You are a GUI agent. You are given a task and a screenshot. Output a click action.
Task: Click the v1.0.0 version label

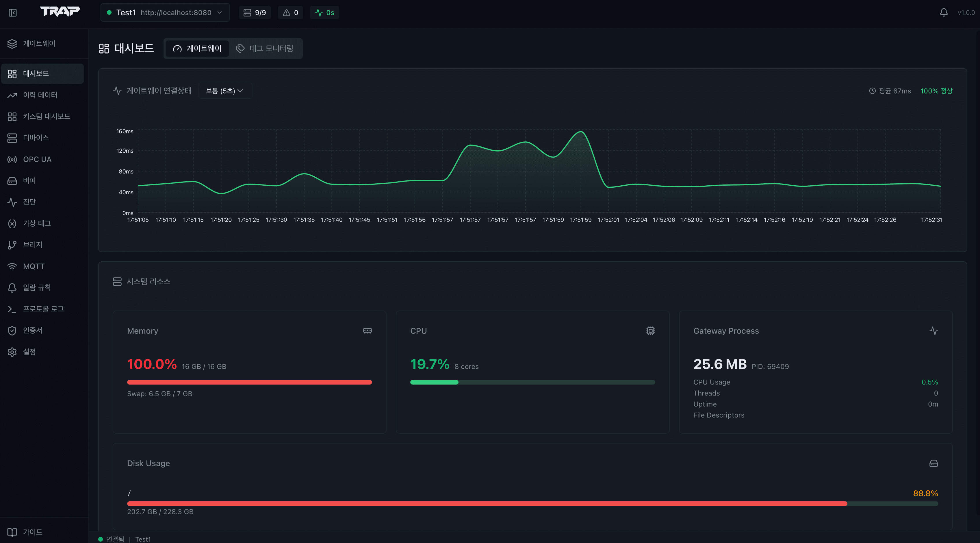[966, 12]
